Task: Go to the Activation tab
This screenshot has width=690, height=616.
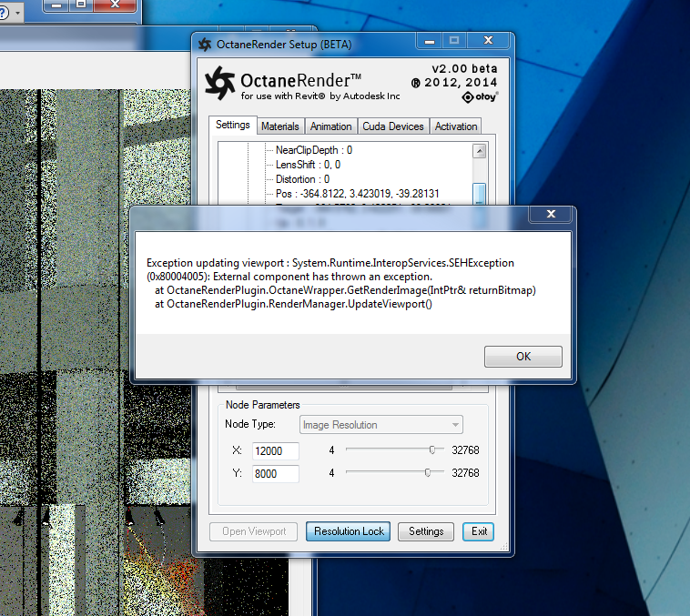Action: tap(456, 126)
